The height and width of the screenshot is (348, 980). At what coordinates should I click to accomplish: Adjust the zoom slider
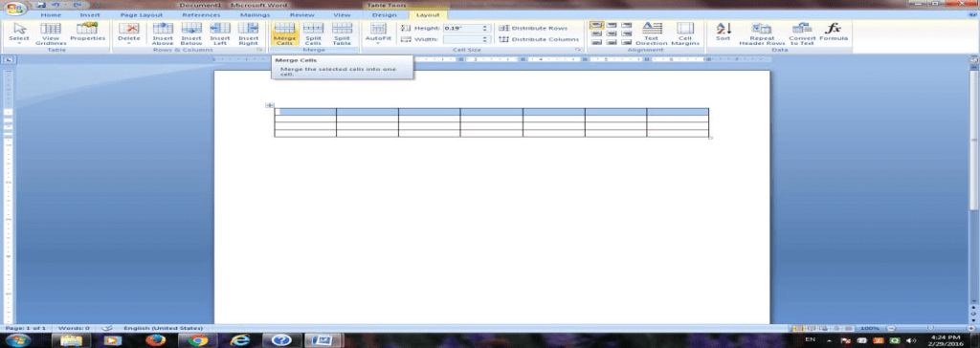click(x=930, y=328)
